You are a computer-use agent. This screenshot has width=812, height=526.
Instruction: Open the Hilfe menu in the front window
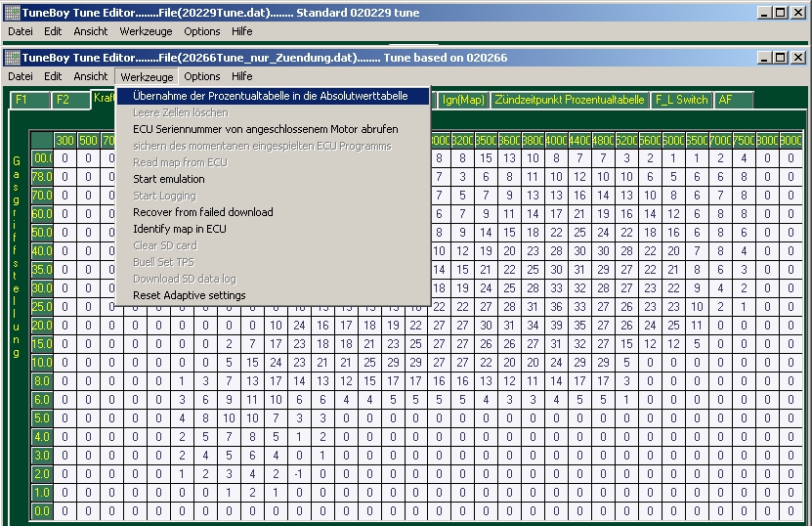[x=241, y=76]
